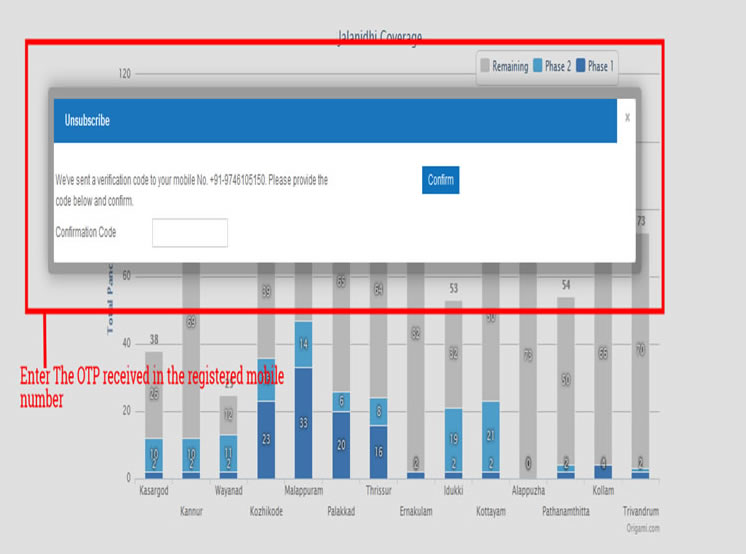The width and height of the screenshot is (746, 554).
Task: Toggle the Phase 1 series in legend
Action: click(600, 67)
